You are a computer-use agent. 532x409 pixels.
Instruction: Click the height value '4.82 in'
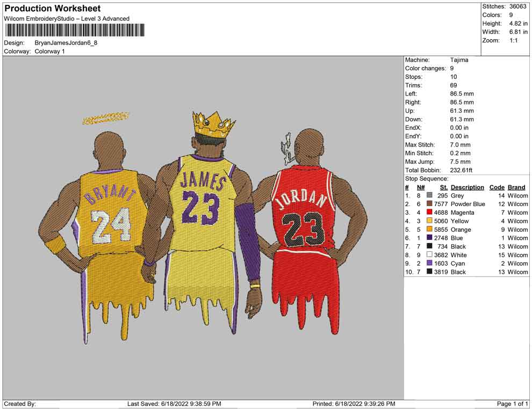(x=518, y=24)
